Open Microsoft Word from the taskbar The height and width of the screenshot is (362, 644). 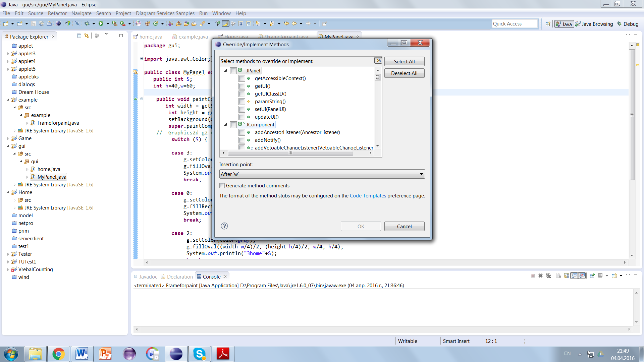tap(82, 354)
